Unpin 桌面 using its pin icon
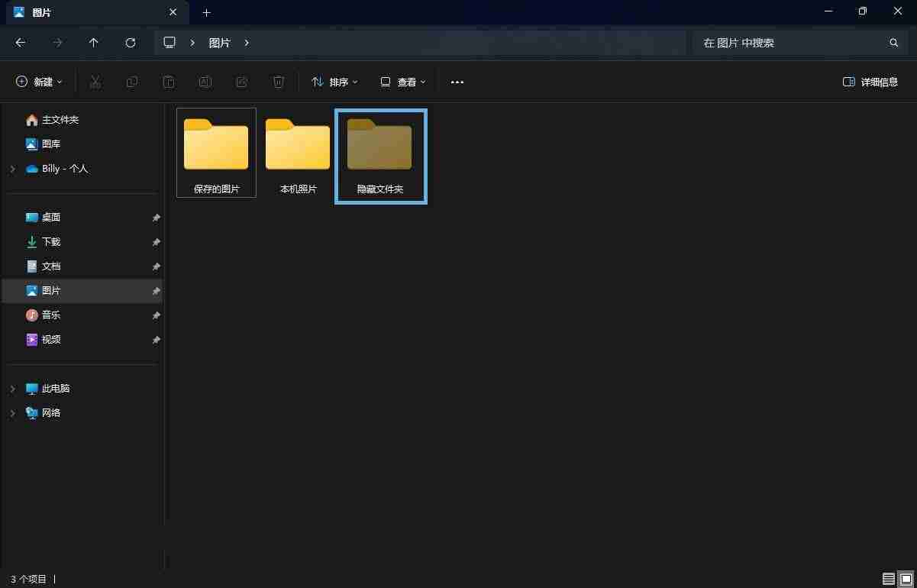917x588 pixels. pyautogui.click(x=156, y=218)
